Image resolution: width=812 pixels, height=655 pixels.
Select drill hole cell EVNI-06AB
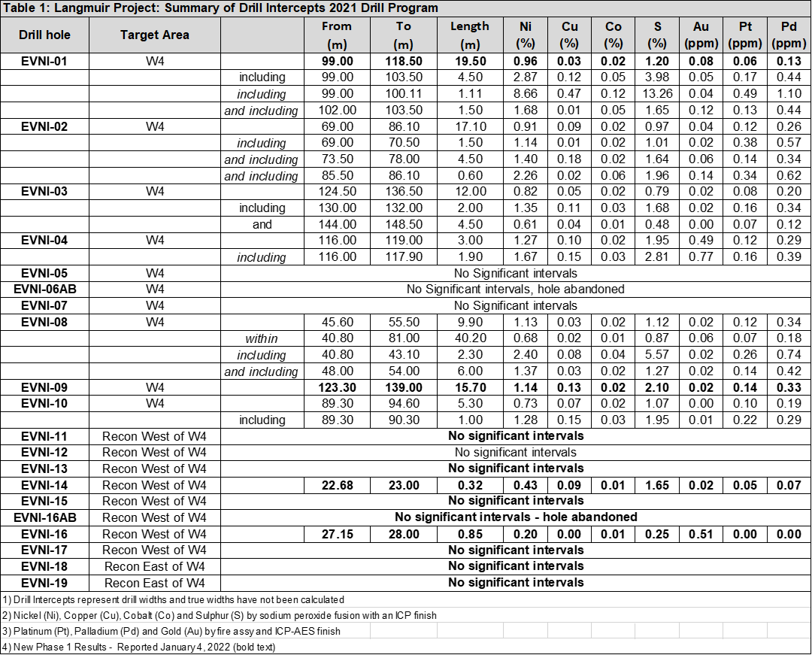44,289
